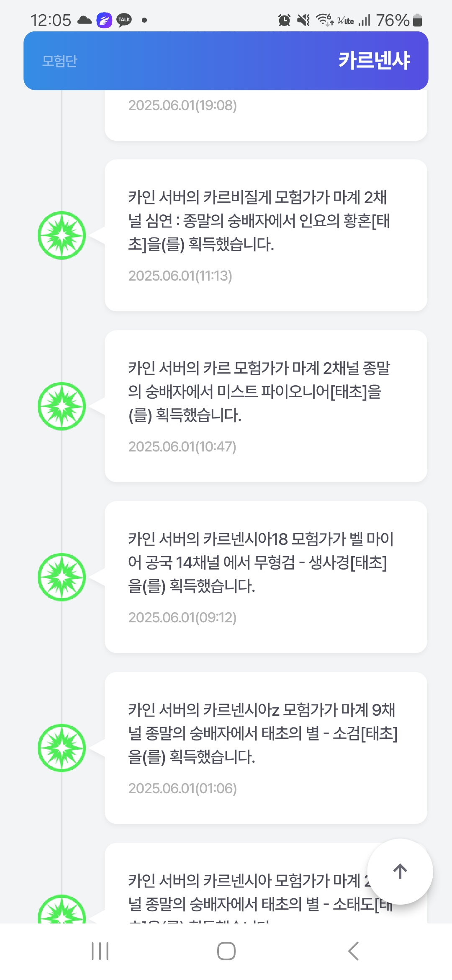Tap the 카르넨샤 adventure name title
The width and height of the screenshot is (452, 980).
[374, 61]
